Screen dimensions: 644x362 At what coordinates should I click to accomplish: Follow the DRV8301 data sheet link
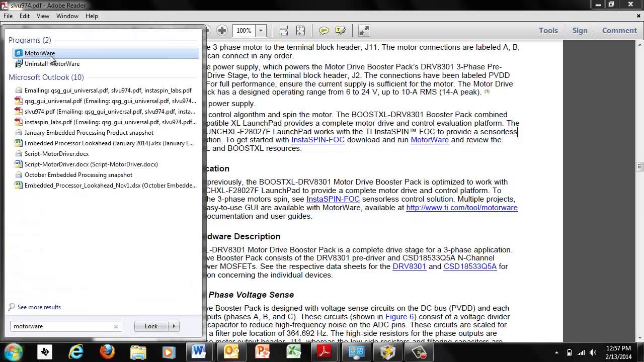(409, 266)
